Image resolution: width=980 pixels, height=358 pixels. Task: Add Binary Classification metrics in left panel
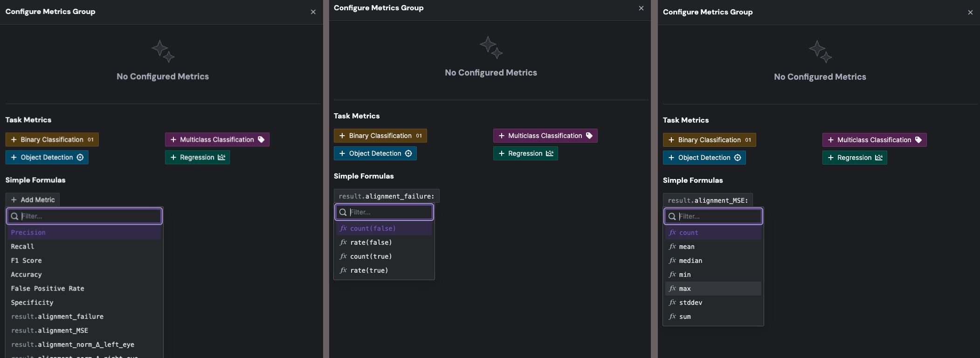pyautogui.click(x=52, y=139)
